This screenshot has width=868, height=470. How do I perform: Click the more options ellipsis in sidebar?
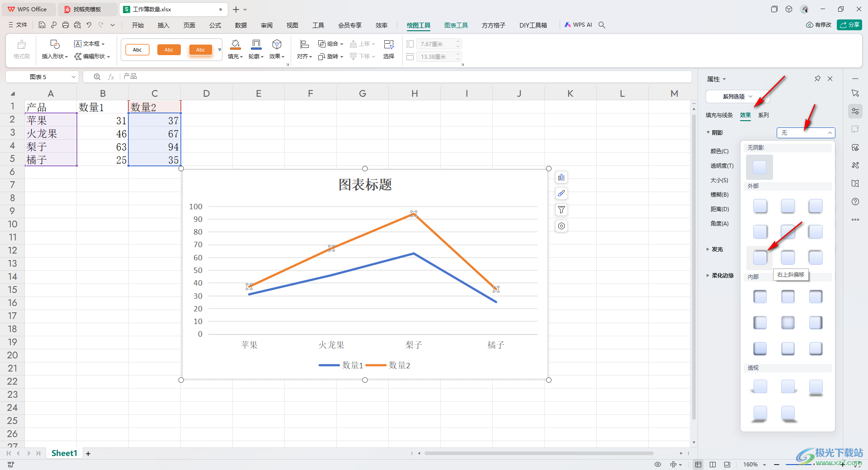(x=855, y=220)
